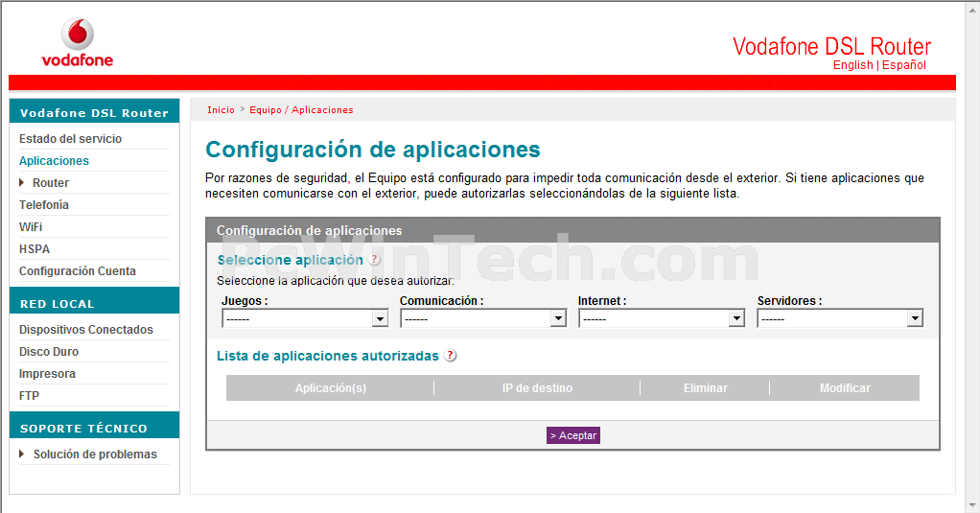View Dispositivos Conectados
This screenshot has height=513, width=980.
pos(86,329)
